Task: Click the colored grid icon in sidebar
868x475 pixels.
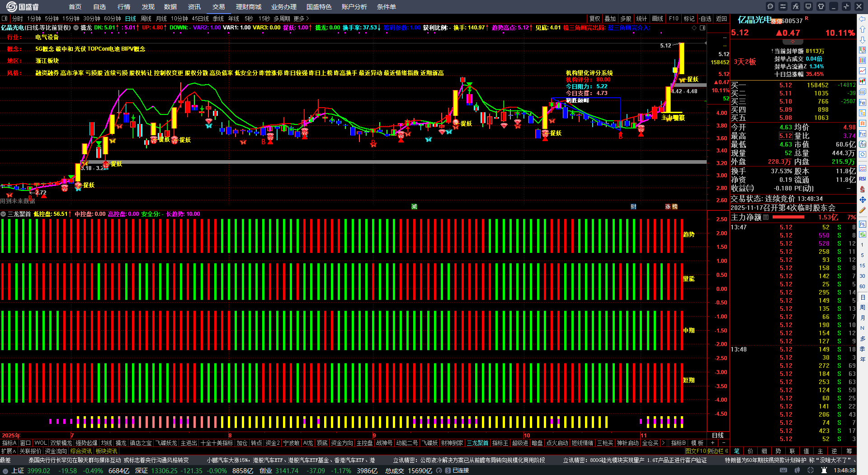Action: tap(863, 61)
